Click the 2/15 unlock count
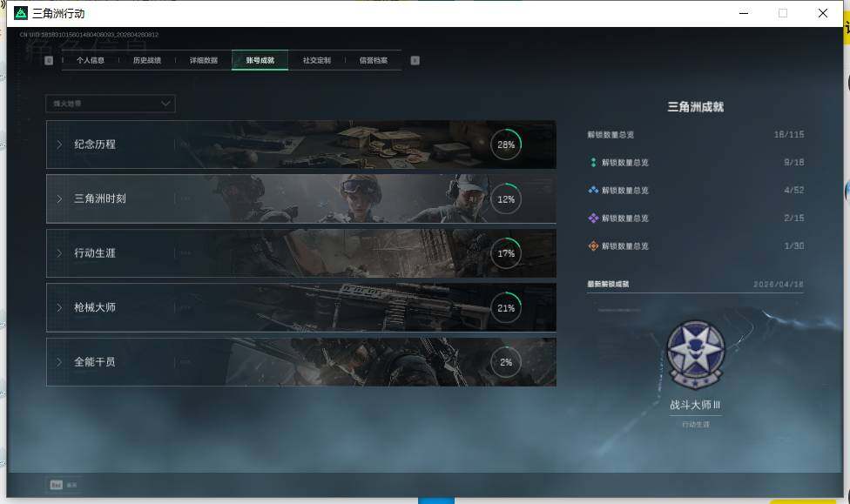Viewport: 850px width, 504px height. (x=793, y=218)
